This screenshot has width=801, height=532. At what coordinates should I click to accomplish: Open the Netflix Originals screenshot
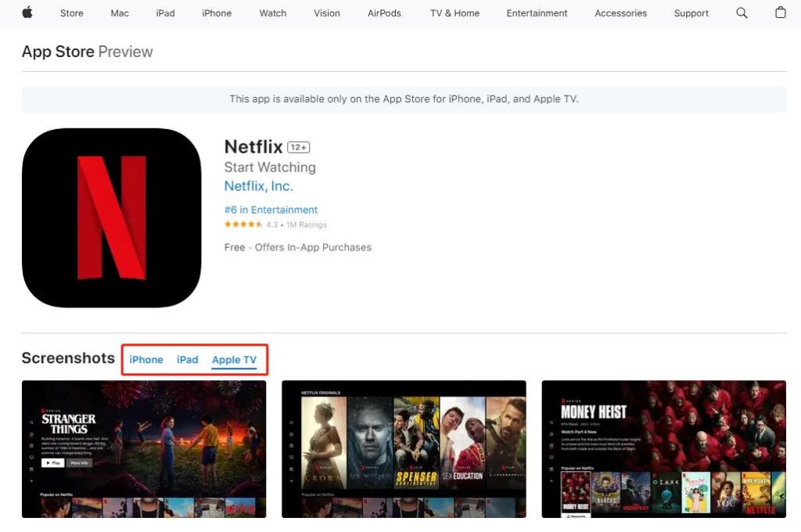[404, 449]
